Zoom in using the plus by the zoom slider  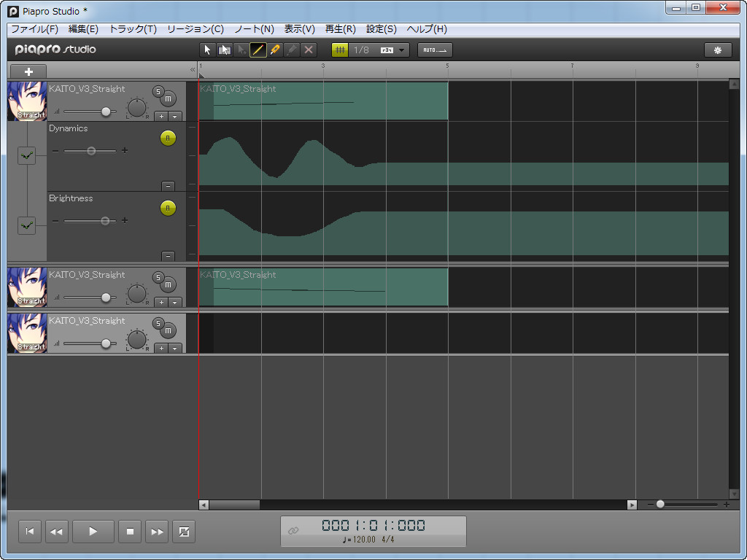pos(727,505)
